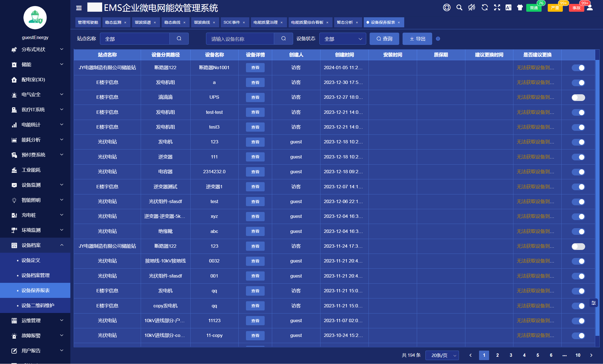
Task: Enter fullscreen with the expand arrows icon
Action: 497,8
